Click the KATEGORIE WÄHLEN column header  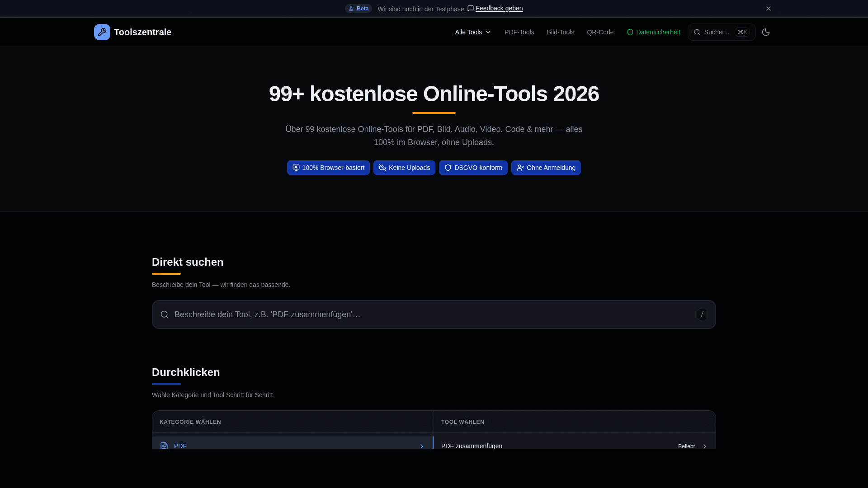point(190,422)
